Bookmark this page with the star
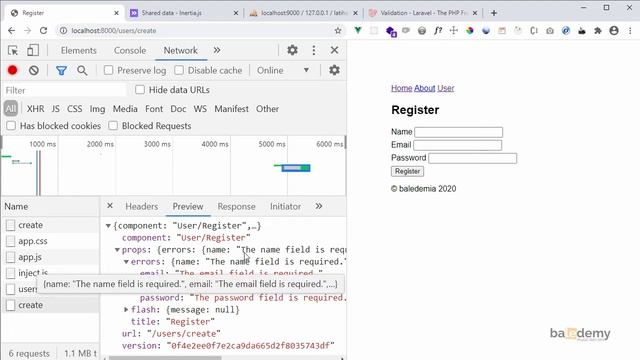 pos(338,31)
